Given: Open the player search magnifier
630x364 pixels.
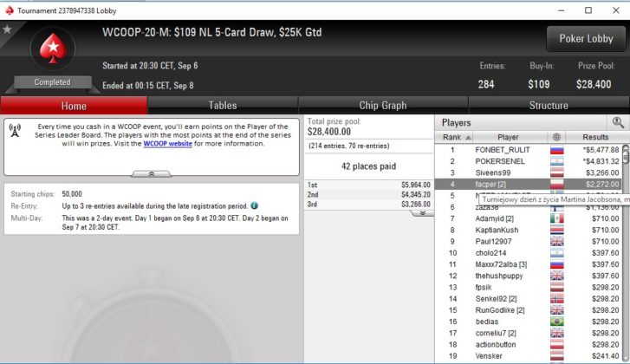Looking at the screenshot, I should click(618, 122).
